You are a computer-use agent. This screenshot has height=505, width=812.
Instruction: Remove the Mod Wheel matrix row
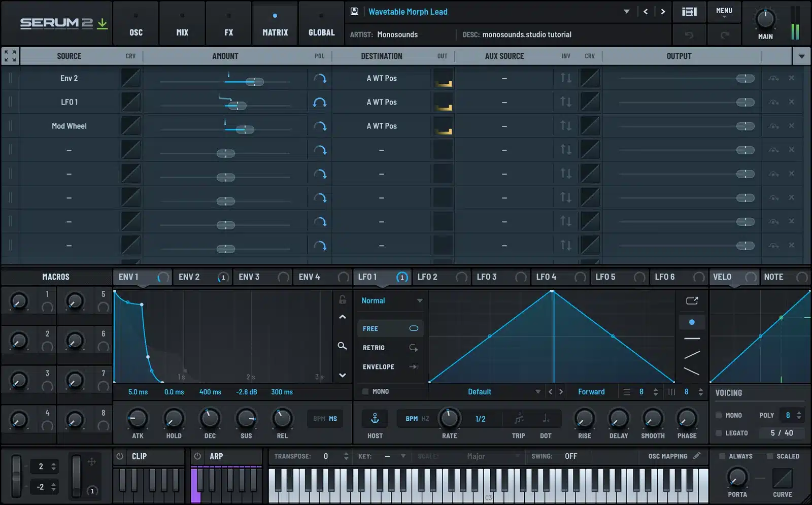pos(791,125)
